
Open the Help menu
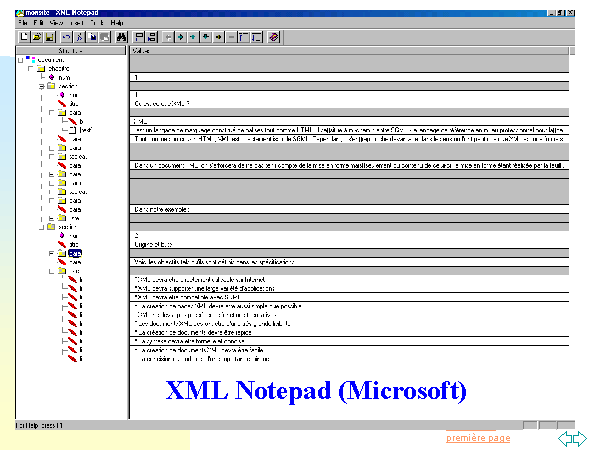click(118, 21)
